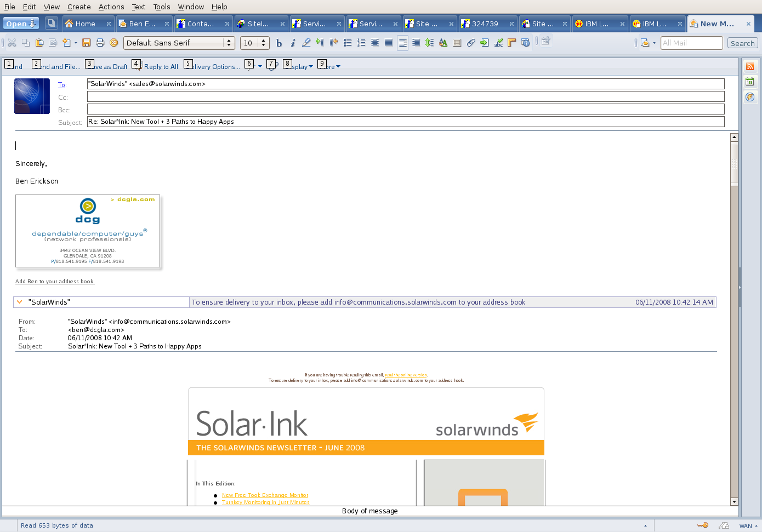
Task: Click the key icon in status bar
Action: point(703,525)
